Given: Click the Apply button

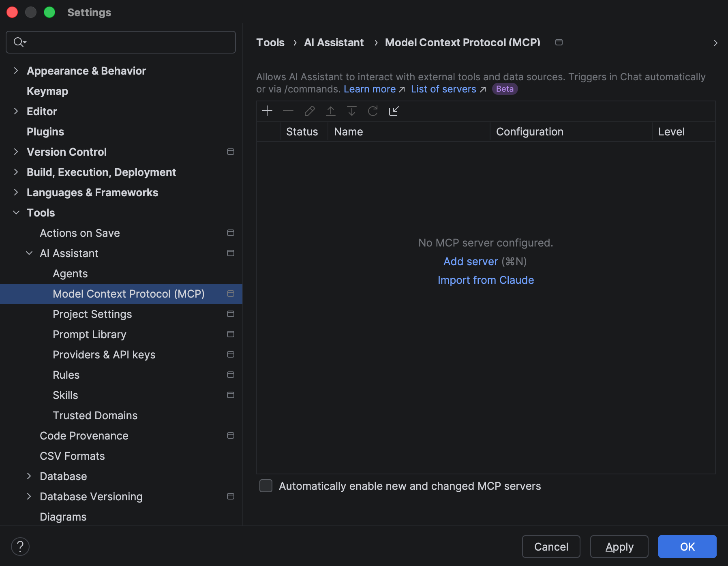Looking at the screenshot, I should pos(619,547).
